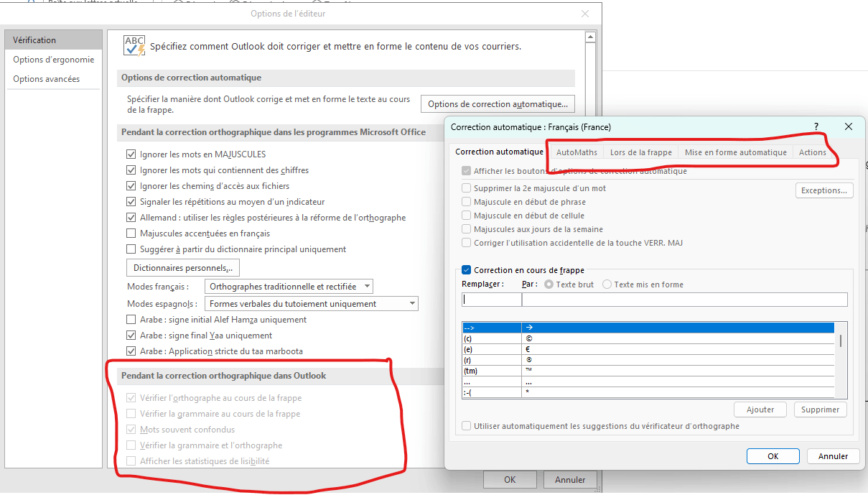Click the Par input field

point(685,300)
